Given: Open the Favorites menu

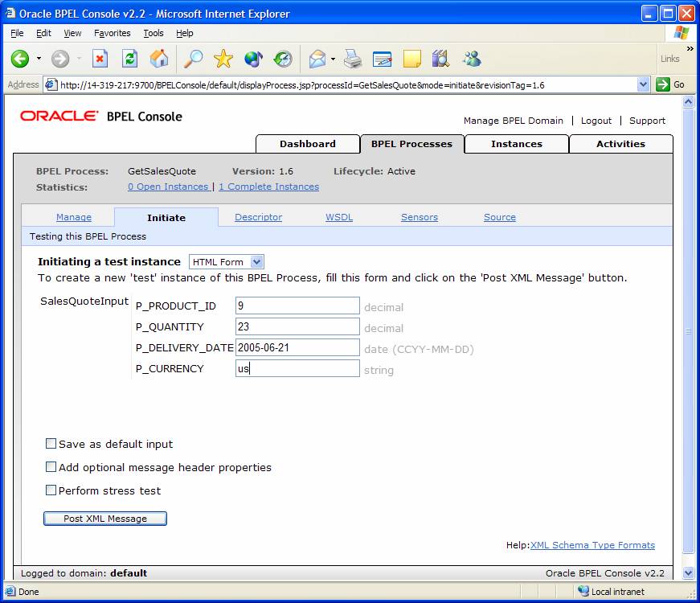Looking at the screenshot, I should (112, 33).
